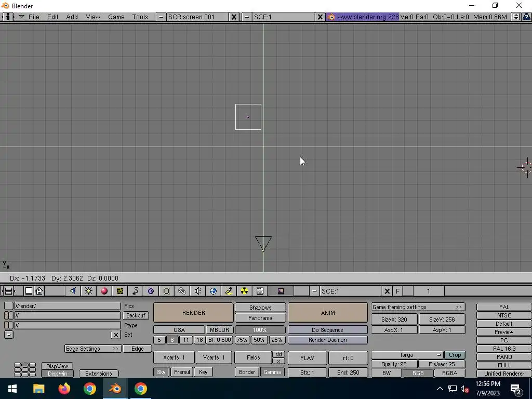Click the network icon in system tray

(x=453, y=389)
